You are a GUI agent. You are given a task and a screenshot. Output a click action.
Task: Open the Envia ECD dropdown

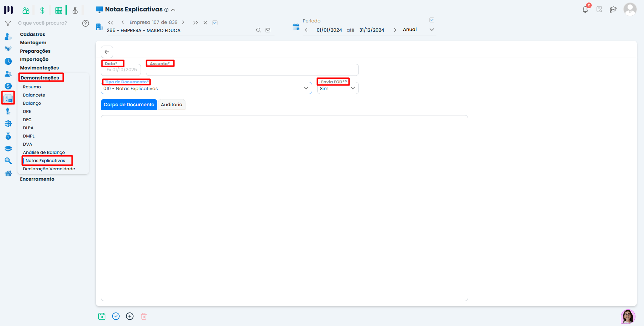point(352,88)
